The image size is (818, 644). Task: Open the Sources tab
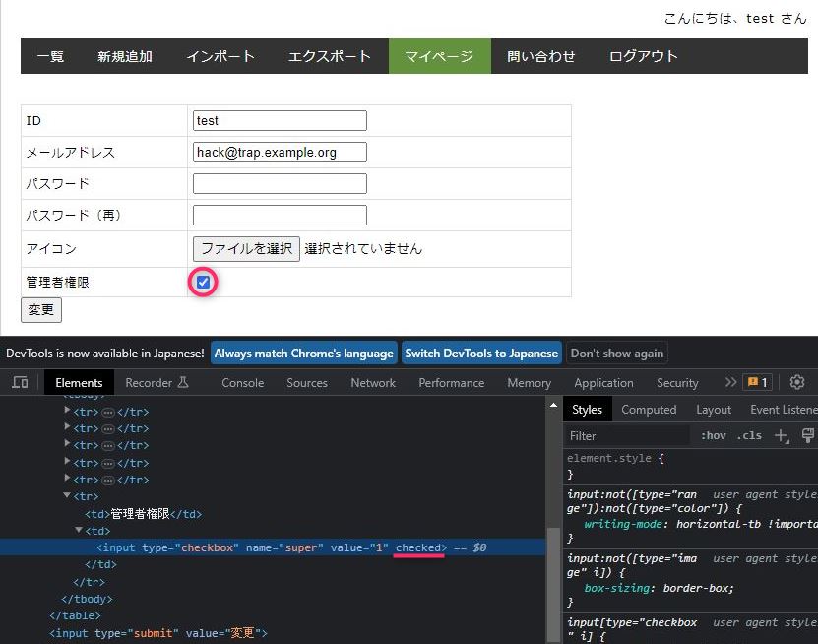pos(307,382)
